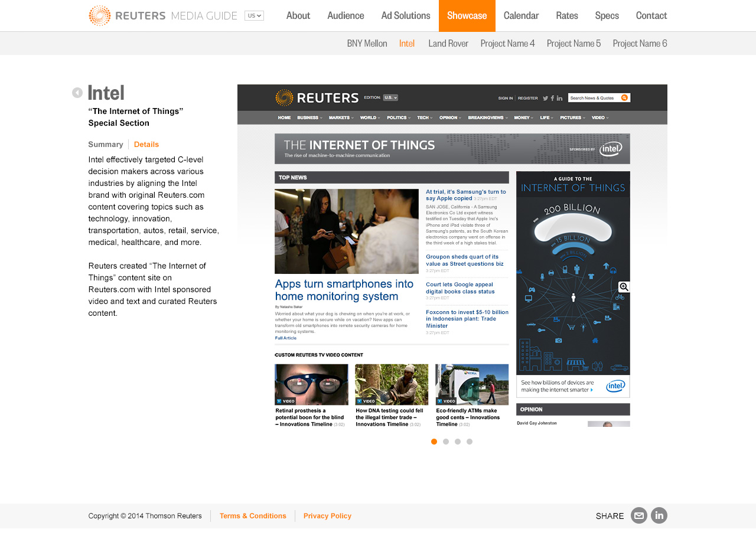Switch to the Details tab
The width and height of the screenshot is (756, 552).
[x=146, y=145]
